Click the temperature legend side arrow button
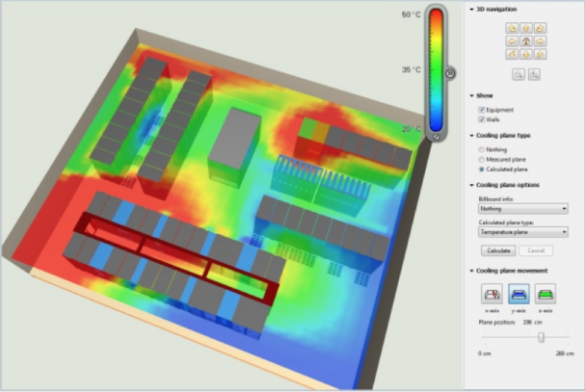Viewport: 585px width, 392px height. pyautogui.click(x=450, y=74)
